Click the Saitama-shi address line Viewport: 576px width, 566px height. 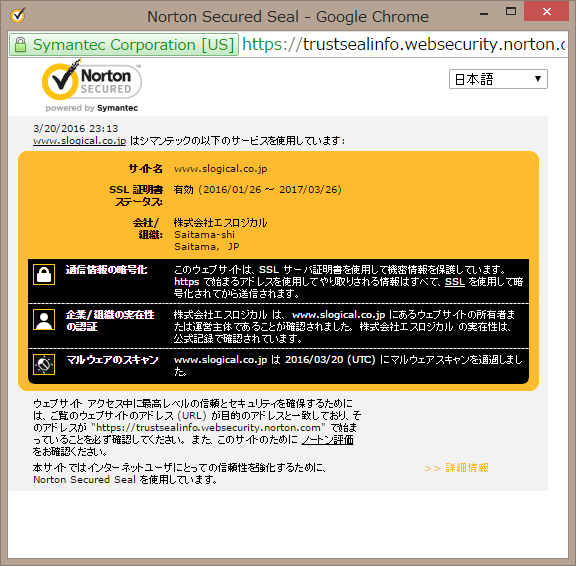click(x=204, y=235)
